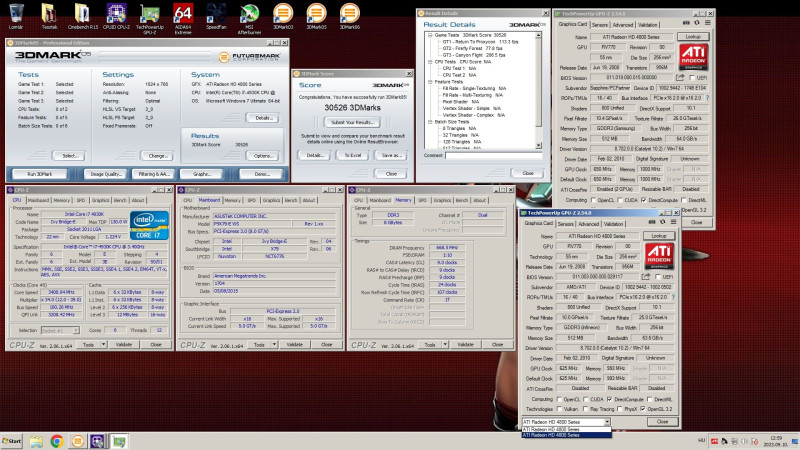Screen dimensions: 800x450
Task: Launch the 3DMark05 desktop shortcut
Action: pos(316,15)
